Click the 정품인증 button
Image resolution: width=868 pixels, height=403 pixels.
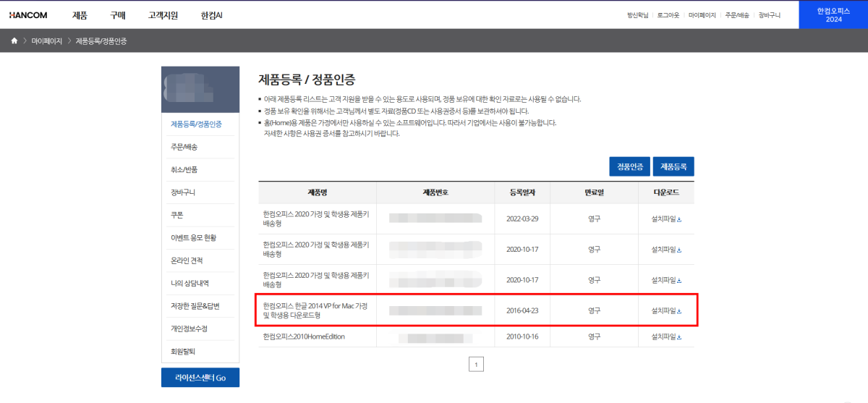click(x=630, y=166)
